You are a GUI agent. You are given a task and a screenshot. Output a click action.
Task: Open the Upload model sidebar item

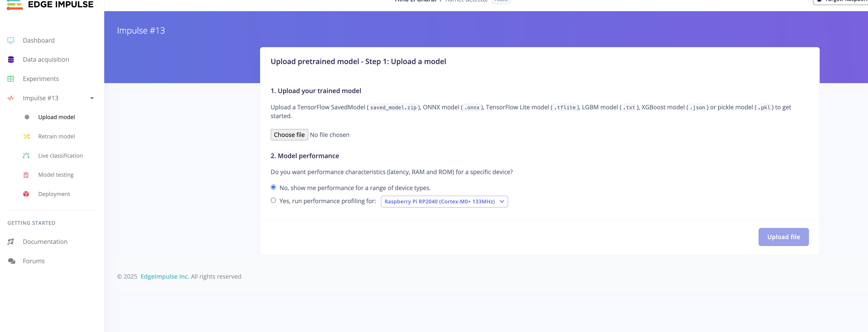tap(56, 117)
